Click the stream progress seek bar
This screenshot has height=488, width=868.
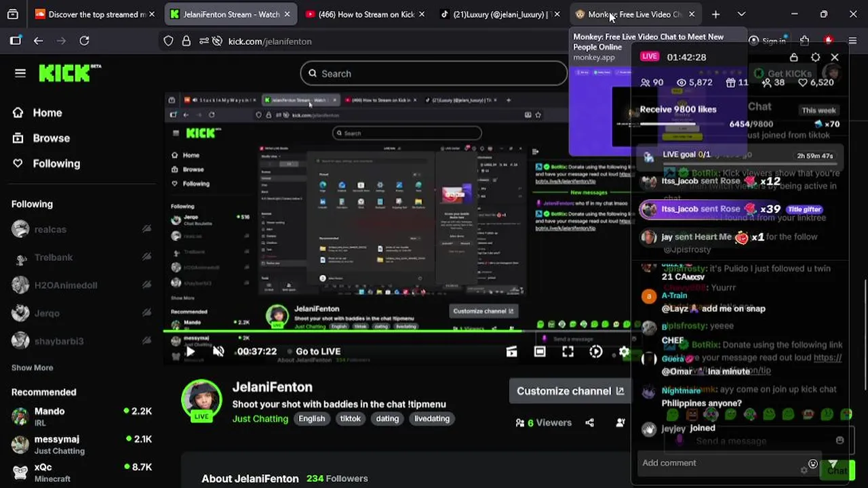click(398, 331)
